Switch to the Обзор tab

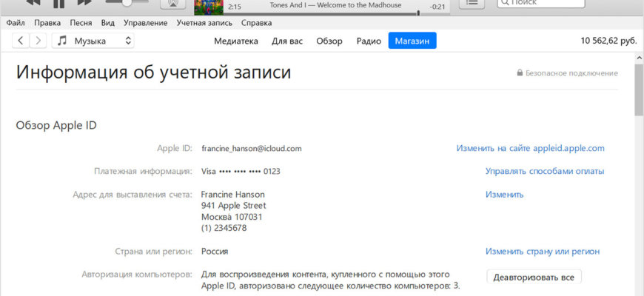click(x=329, y=41)
